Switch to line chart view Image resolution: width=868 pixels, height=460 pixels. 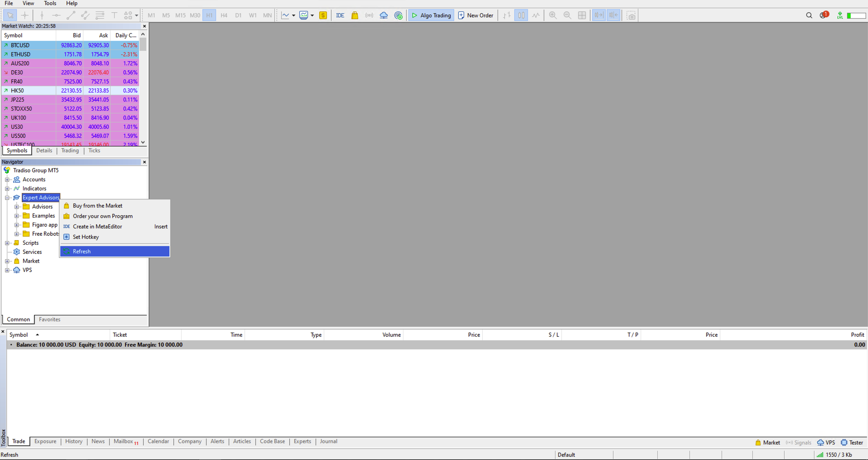tap(536, 15)
